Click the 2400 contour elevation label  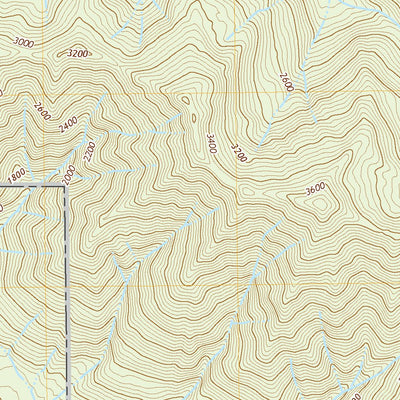pyautogui.click(x=68, y=125)
